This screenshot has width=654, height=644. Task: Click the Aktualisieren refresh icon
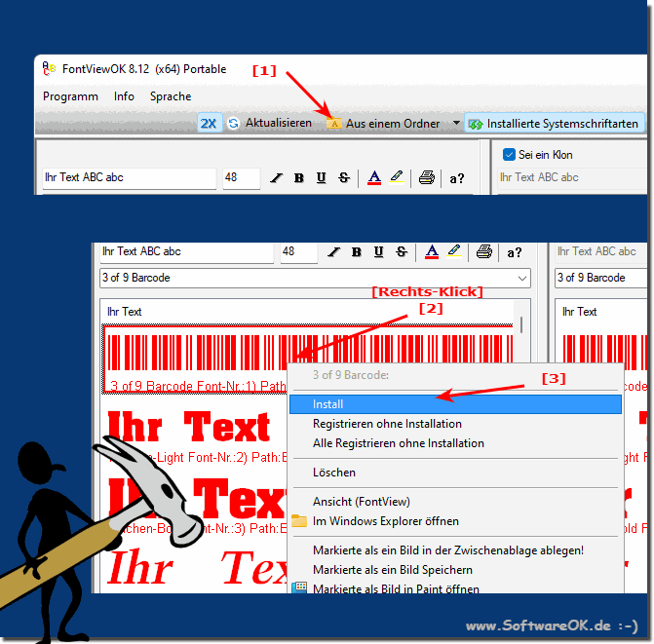pos(233,124)
